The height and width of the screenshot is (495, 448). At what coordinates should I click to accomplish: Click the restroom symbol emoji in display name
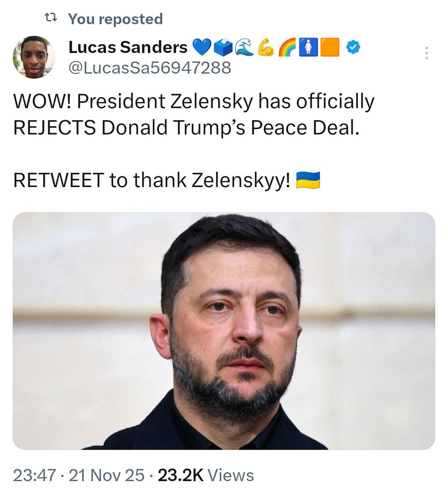coord(309,48)
